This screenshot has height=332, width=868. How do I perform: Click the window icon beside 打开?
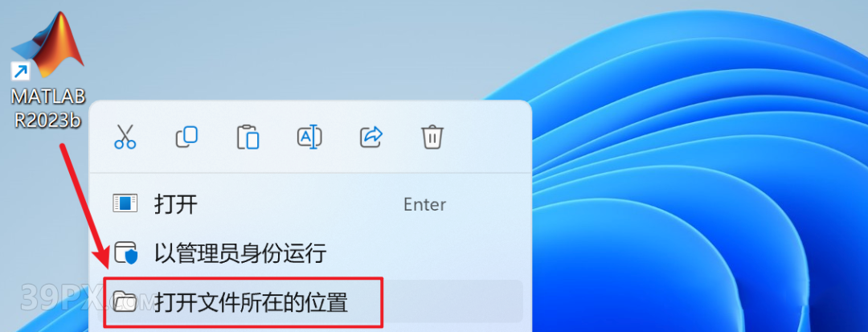pos(125,203)
